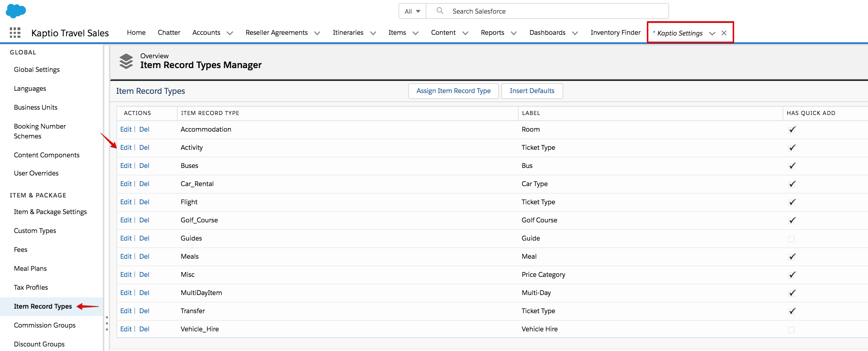Expand the Dashboards tab chevron
This screenshot has height=351, width=868.
coord(575,33)
